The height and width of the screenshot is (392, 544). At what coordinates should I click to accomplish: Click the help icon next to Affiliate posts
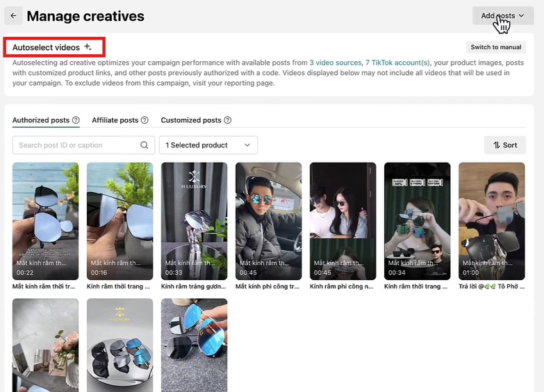tap(145, 120)
